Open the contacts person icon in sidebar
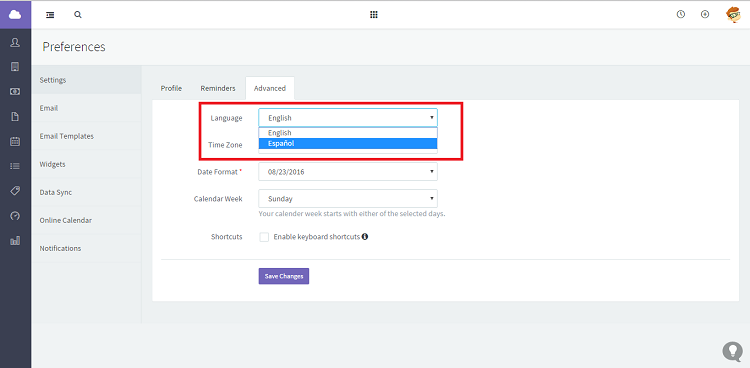 point(15,43)
